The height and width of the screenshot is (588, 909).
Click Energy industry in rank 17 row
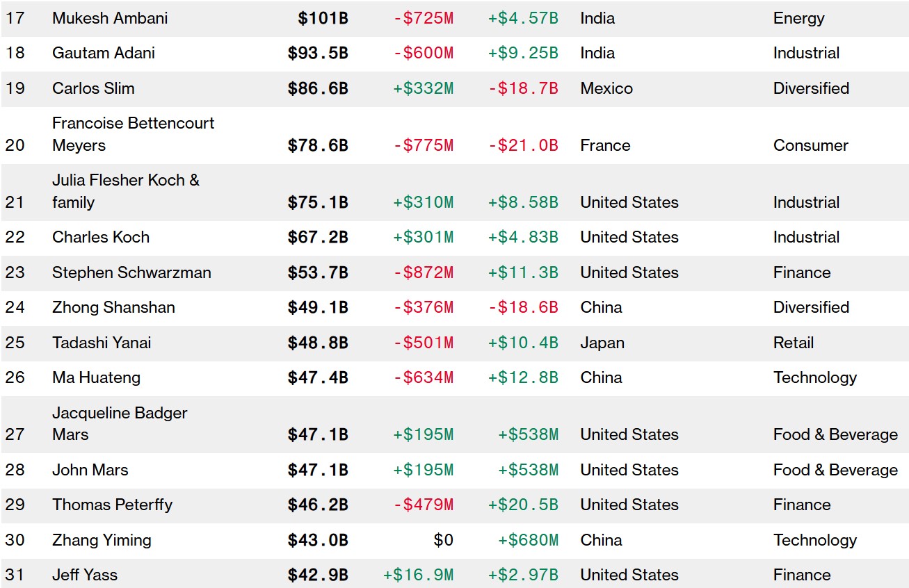pos(798,18)
